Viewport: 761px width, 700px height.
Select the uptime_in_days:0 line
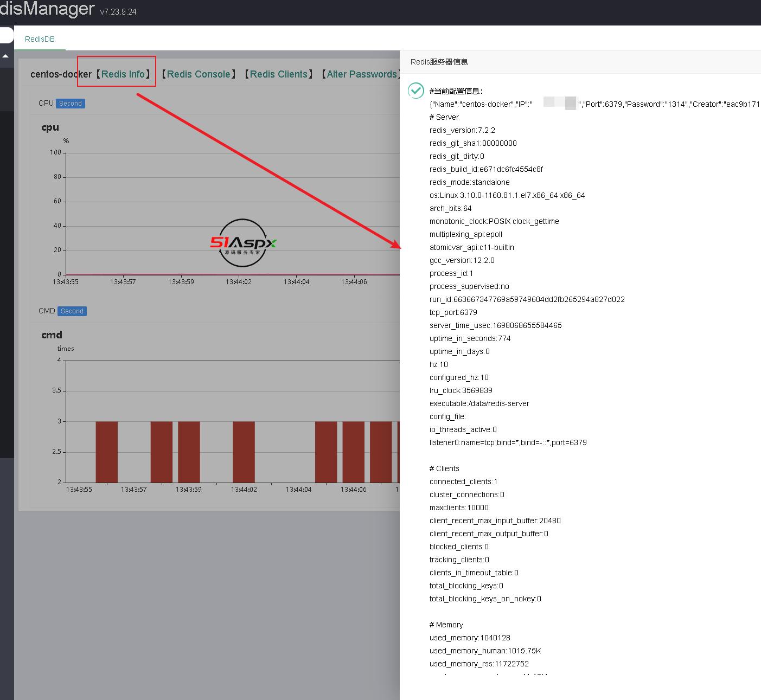[459, 351]
